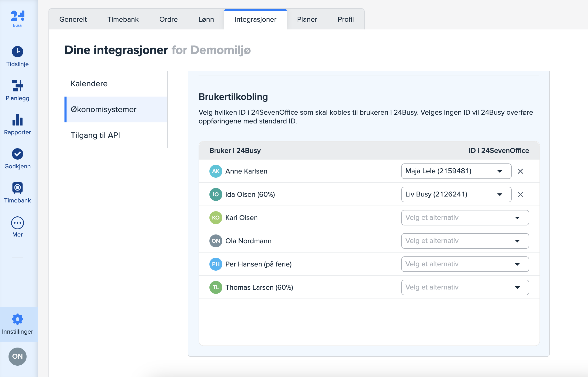588x377 pixels.
Task: Open Godkjenn checkmark icon
Action: point(17,154)
